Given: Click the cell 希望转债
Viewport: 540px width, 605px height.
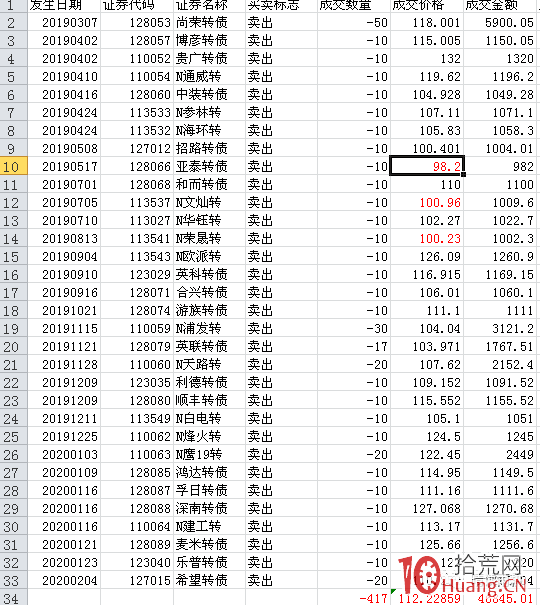Looking at the screenshot, I should pos(209,581).
